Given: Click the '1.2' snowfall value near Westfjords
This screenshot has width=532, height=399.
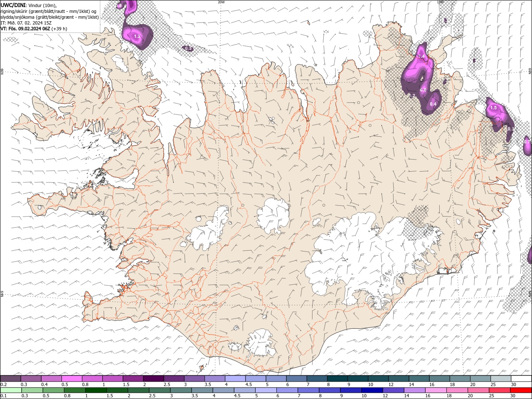Looking at the screenshot, I should point(137,37).
